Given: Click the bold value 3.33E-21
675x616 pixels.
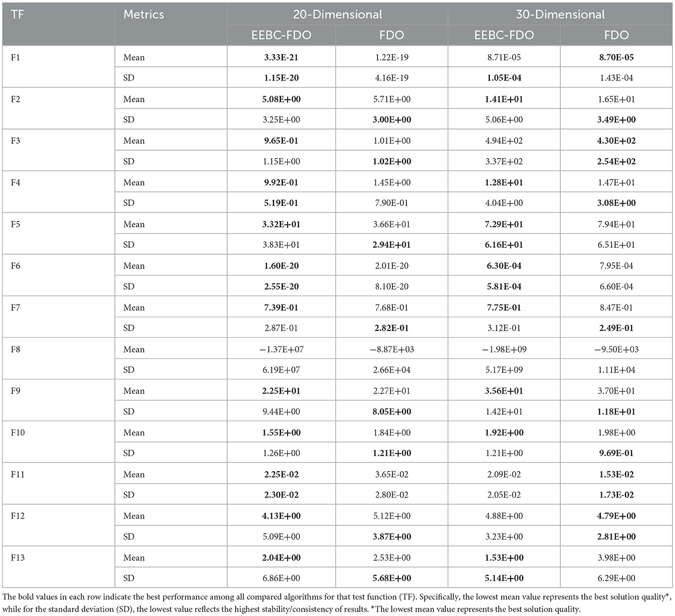Looking at the screenshot, I should [x=281, y=57].
